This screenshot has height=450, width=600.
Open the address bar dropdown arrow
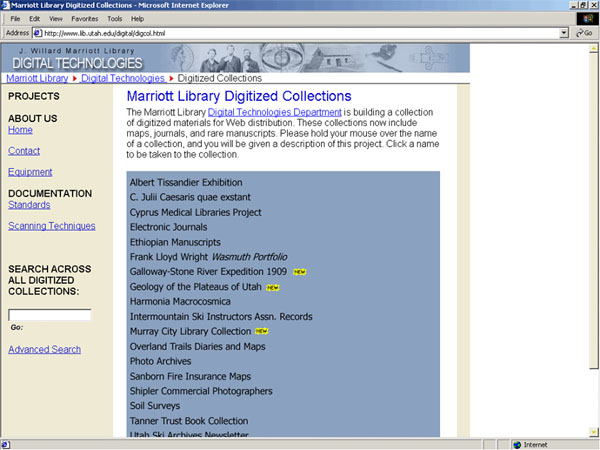pos(564,33)
